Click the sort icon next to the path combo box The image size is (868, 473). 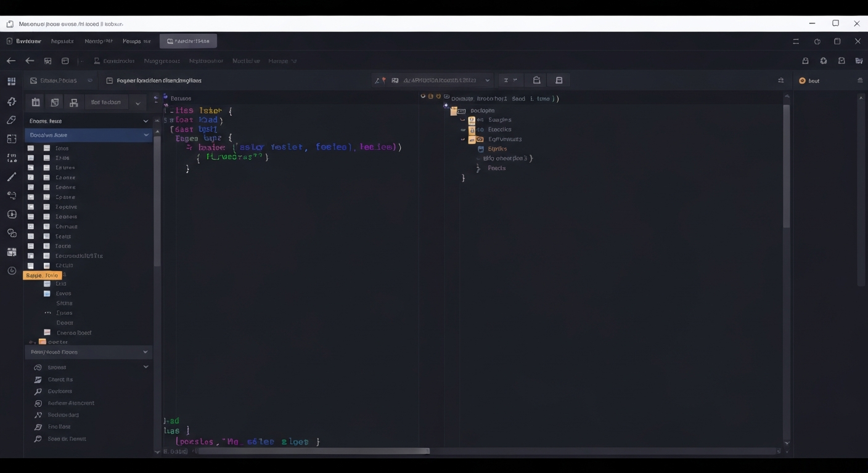[x=506, y=80]
